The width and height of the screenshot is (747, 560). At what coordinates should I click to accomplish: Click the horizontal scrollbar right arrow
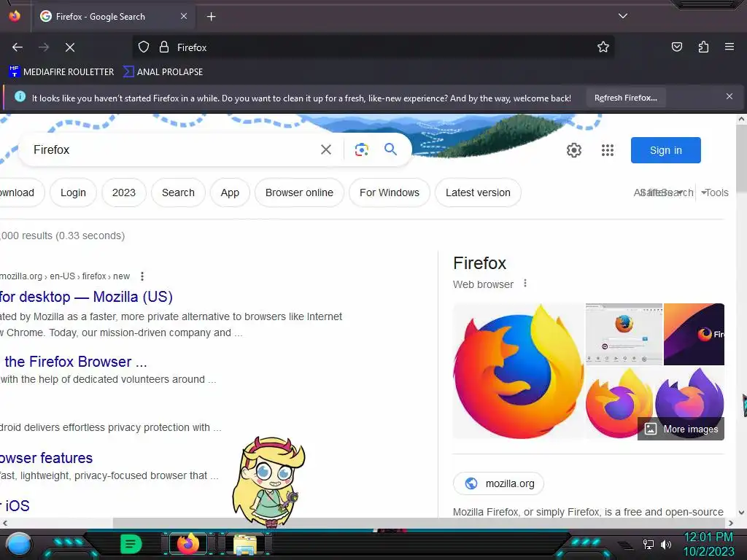pyautogui.click(x=731, y=523)
